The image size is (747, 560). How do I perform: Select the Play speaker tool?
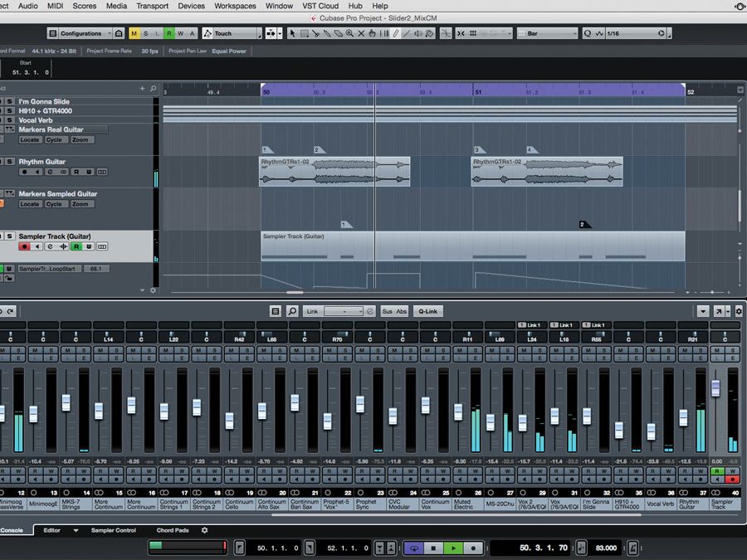[418, 33]
